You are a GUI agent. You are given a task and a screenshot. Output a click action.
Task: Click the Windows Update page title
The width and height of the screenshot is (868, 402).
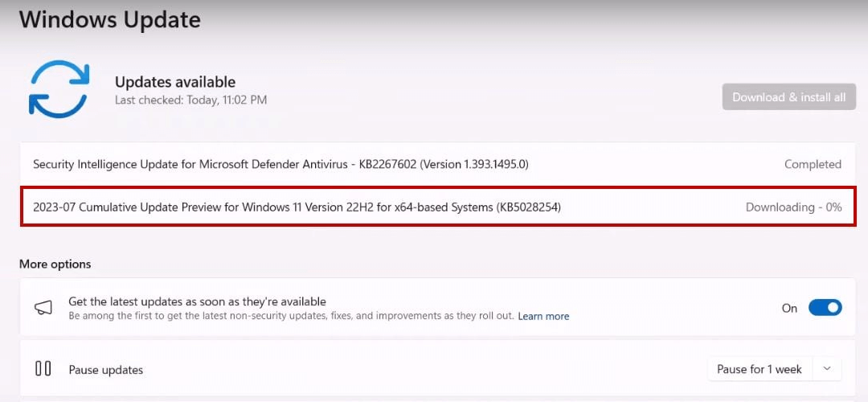pyautogui.click(x=109, y=19)
